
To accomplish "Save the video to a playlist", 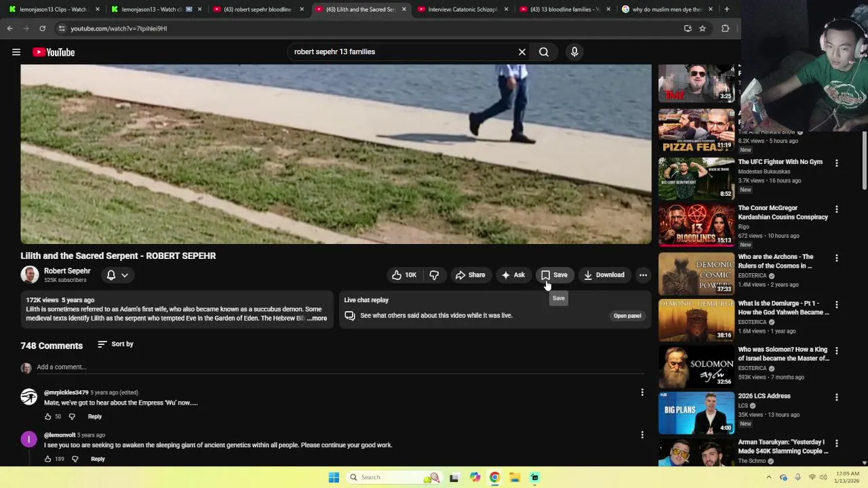I will coord(554,275).
